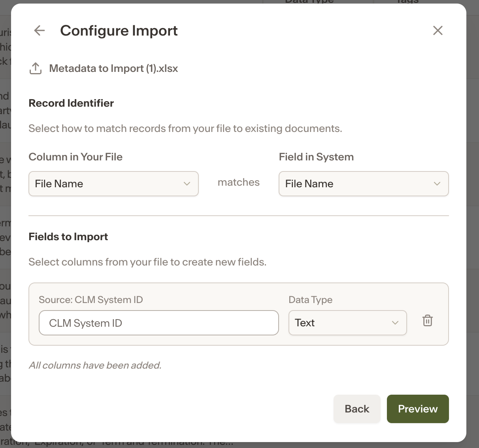Viewport: 479px width, 448px height.
Task: Click the Configure Import title
Action: [119, 31]
